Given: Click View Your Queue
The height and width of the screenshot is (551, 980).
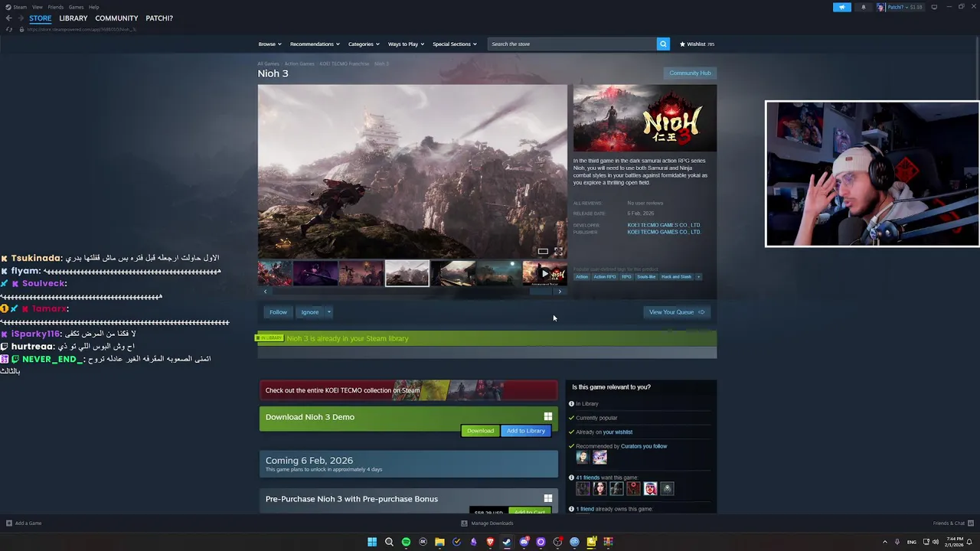Looking at the screenshot, I should tap(677, 312).
